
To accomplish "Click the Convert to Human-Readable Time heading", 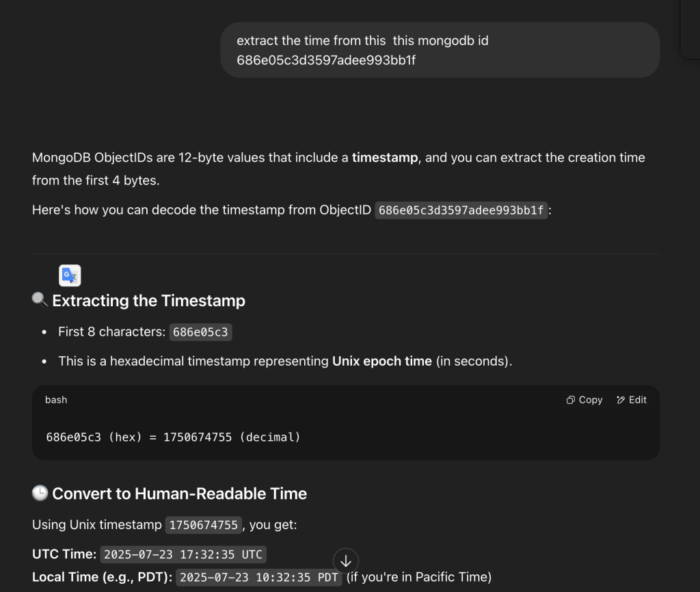I will pyautogui.click(x=179, y=494).
